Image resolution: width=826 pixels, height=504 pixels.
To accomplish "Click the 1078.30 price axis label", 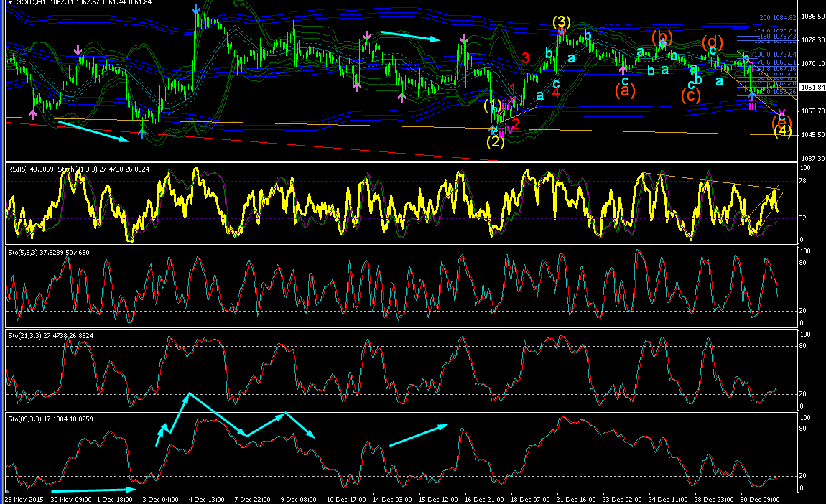I will tap(812, 40).
